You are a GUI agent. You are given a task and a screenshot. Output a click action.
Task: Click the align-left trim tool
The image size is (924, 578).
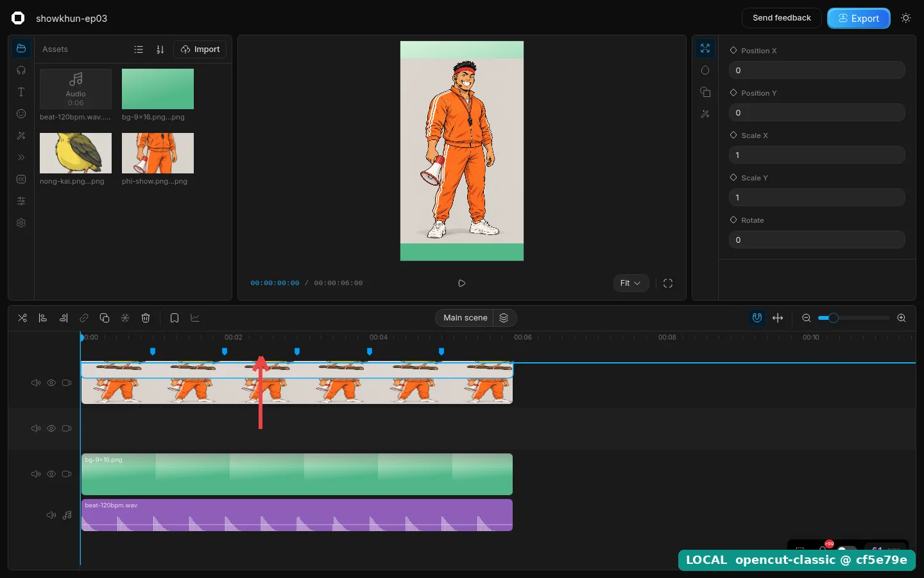(x=43, y=318)
